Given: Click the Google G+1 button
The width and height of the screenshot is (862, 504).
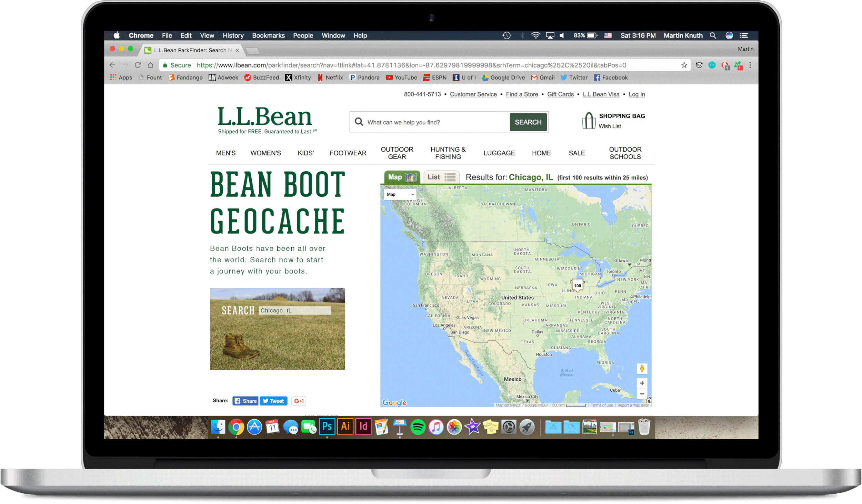Looking at the screenshot, I should point(299,401).
